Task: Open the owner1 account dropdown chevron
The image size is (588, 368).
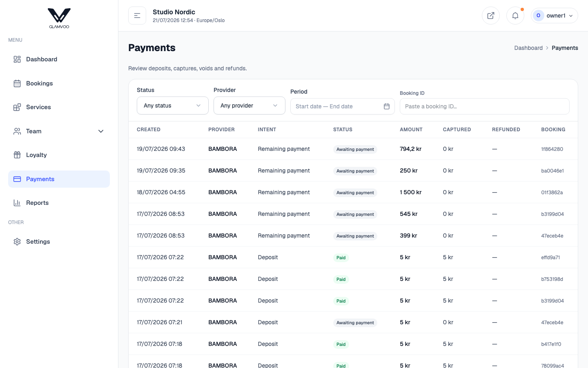Action: [571, 16]
